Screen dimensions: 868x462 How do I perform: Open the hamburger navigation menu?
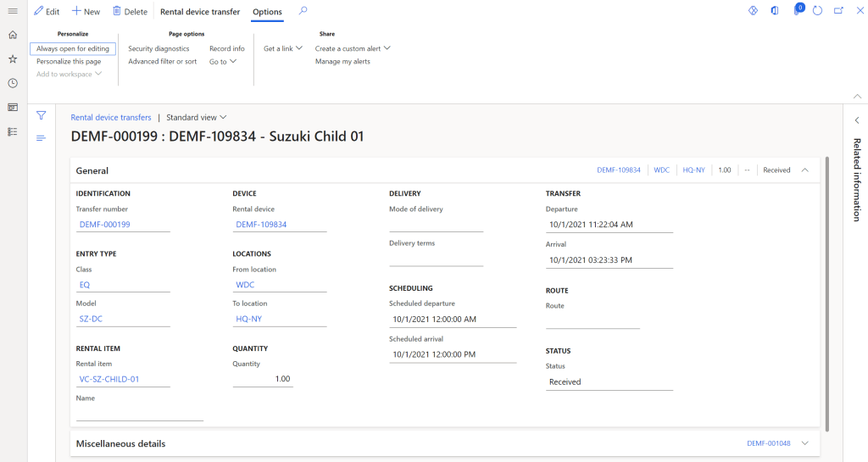[x=13, y=11]
